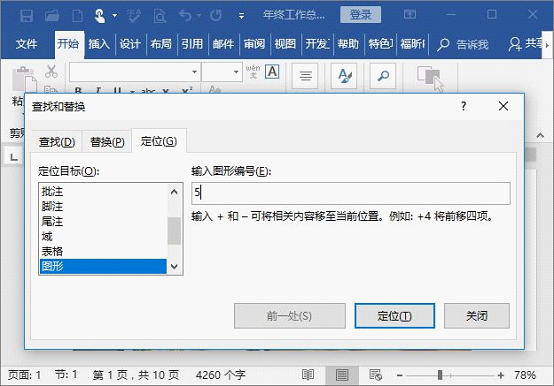The width and height of the screenshot is (554, 386).
Task: Switch to the 审阅 ribbon tab
Action: pos(254,44)
